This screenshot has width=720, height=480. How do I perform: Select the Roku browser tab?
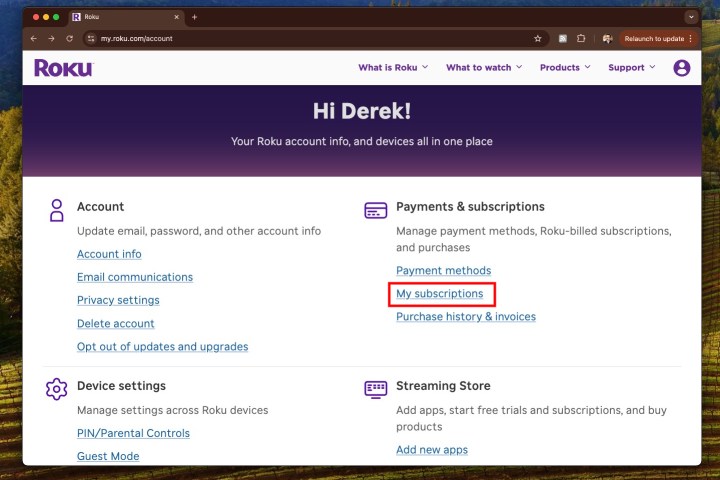click(120, 17)
